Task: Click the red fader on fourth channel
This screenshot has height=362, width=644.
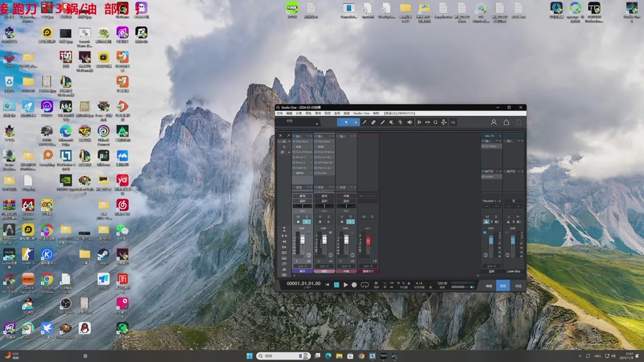Action: (x=369, y=241)
